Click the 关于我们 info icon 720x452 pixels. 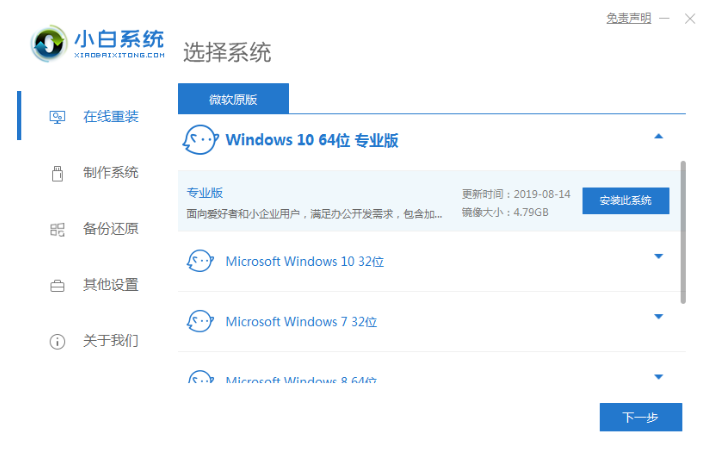tap(57, 342)
